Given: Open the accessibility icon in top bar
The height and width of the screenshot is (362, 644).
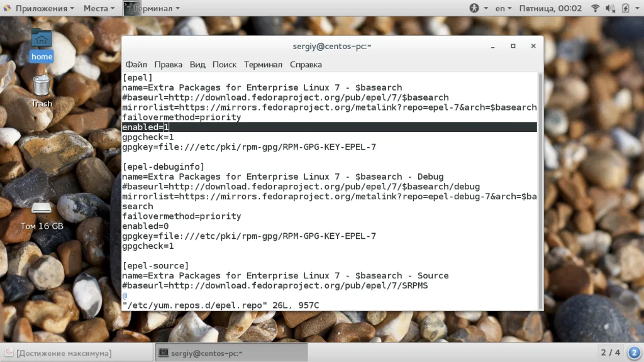Looking at the screenshot, I should click(x=474, y=8).
